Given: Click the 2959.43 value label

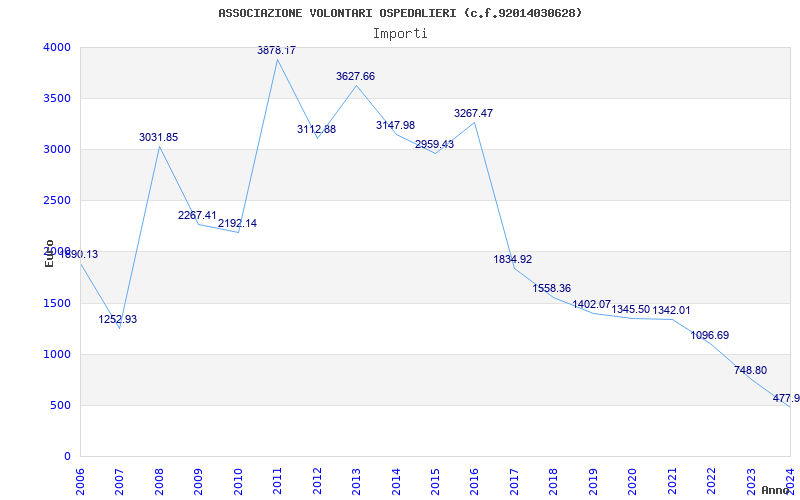Looking at the screenshot, I should point(434,144).
